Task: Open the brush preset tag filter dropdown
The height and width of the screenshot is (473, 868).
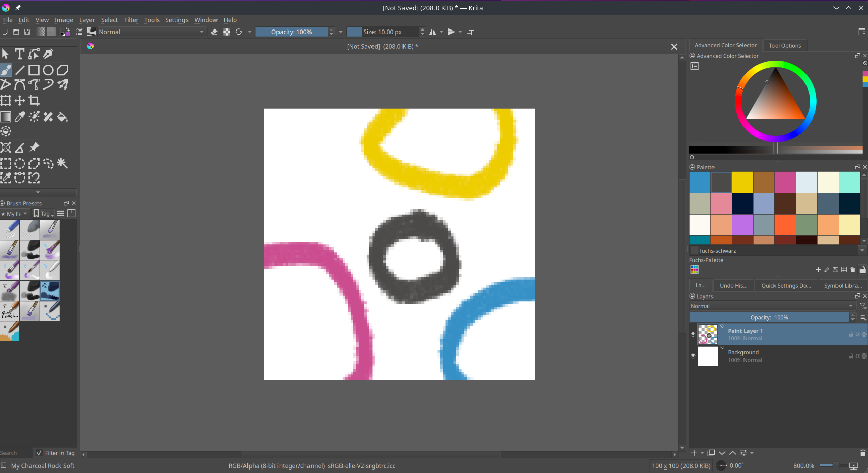Action: pyautogui.click(x=14, y=214)
